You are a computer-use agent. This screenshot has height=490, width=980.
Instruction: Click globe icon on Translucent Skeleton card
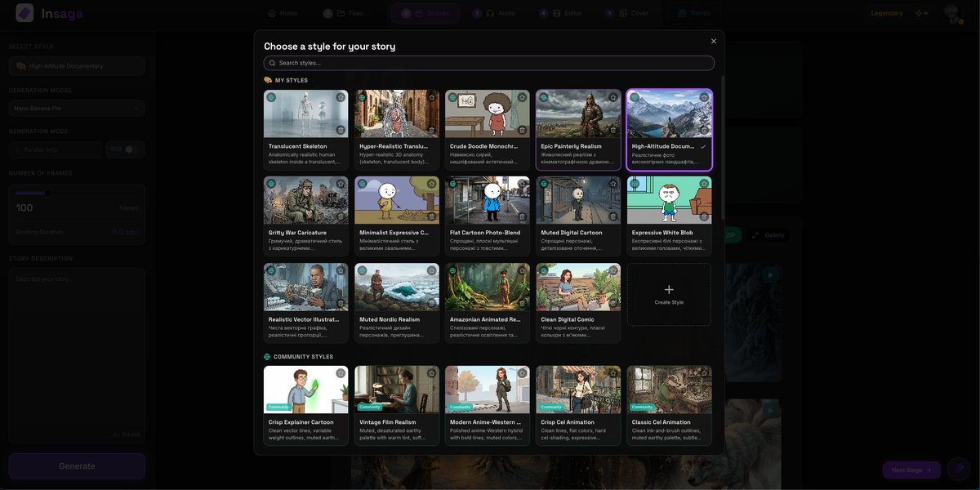[x=271, y=97]
